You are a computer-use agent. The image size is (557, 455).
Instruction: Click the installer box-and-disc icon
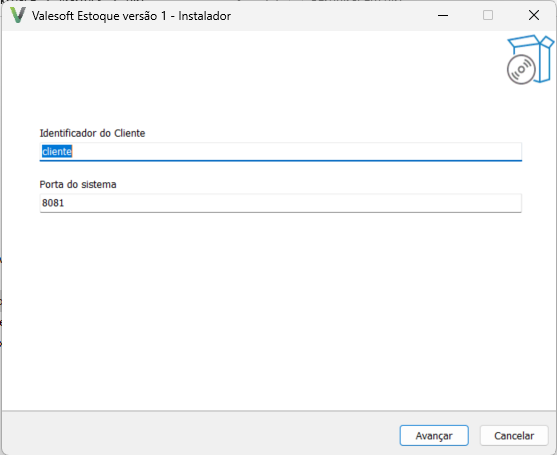(x=530, y=59)
